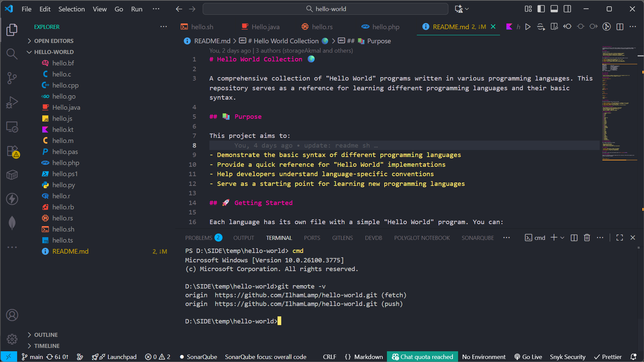Click the main branch status indicator
The width and height of the screenshot is (644, 362).
33,357
